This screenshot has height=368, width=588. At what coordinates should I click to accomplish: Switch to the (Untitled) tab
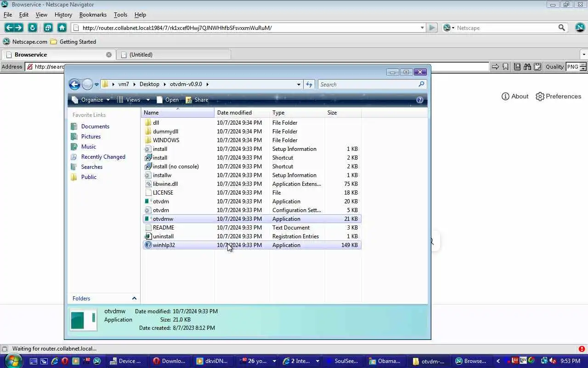pyautogui.click(x=174, y=54)
